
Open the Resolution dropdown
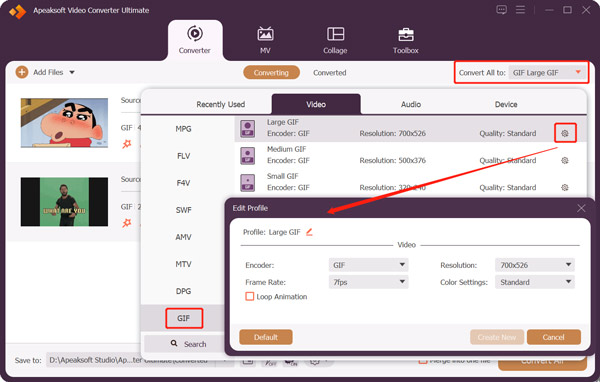pyautogui.click(x=535, y=265)
